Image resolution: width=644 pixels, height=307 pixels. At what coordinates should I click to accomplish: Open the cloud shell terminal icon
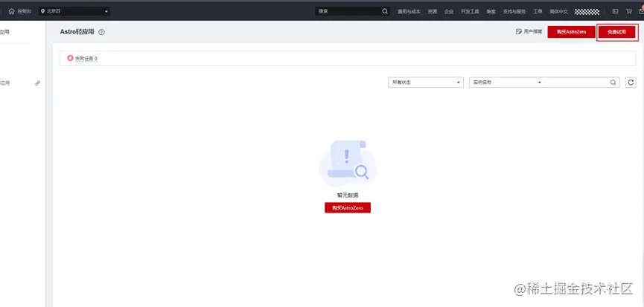[615, 11]
